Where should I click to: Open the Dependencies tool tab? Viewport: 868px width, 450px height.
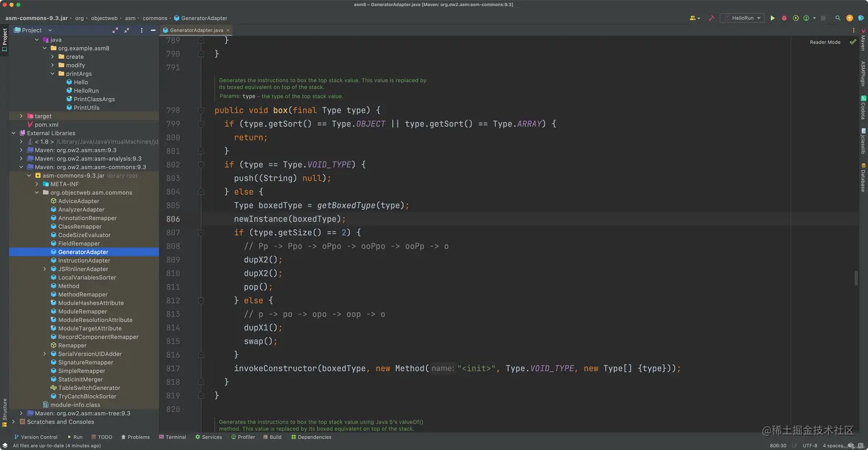(x=311, y=437)
